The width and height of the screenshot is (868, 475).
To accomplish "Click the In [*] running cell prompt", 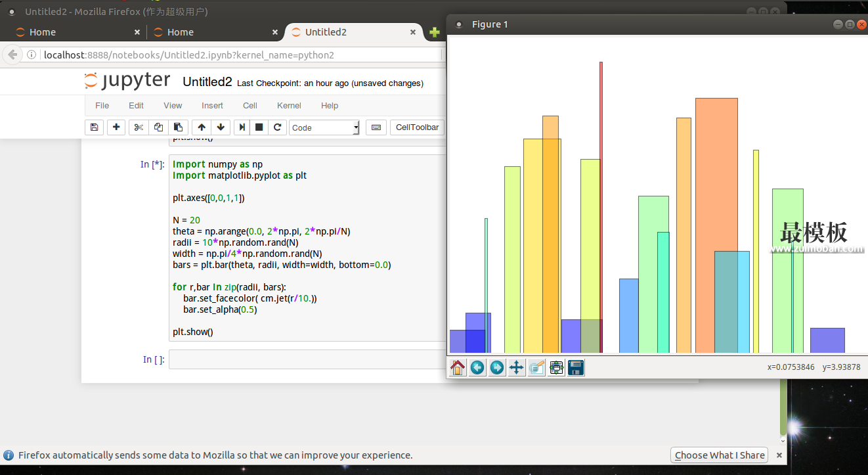I will coord(152,164).
